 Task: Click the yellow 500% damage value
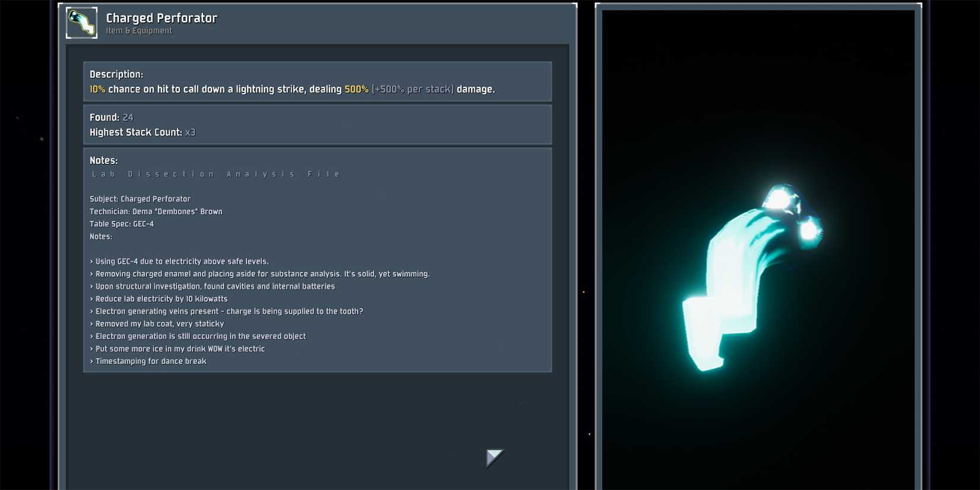click(356, 89)
